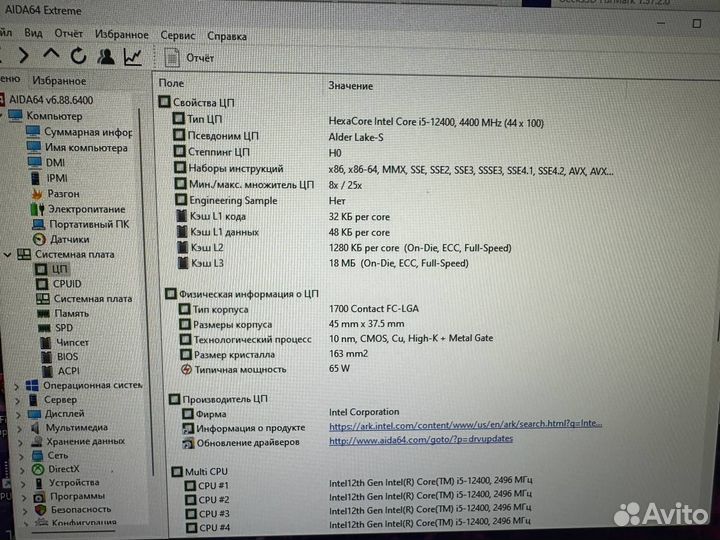Expand the Устройства tree node
The image size is (720, 540).
tap(23, 484)
